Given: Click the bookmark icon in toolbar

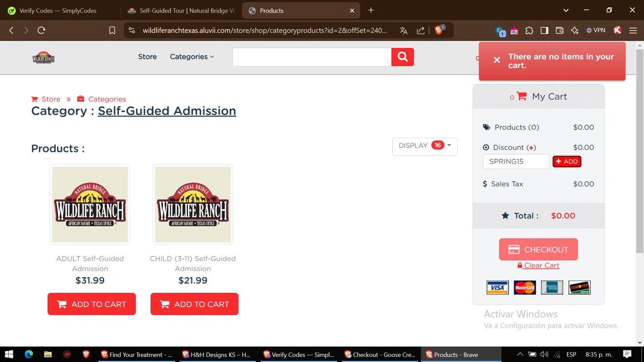Looking at the screenshot, I should tap(112, 30).
